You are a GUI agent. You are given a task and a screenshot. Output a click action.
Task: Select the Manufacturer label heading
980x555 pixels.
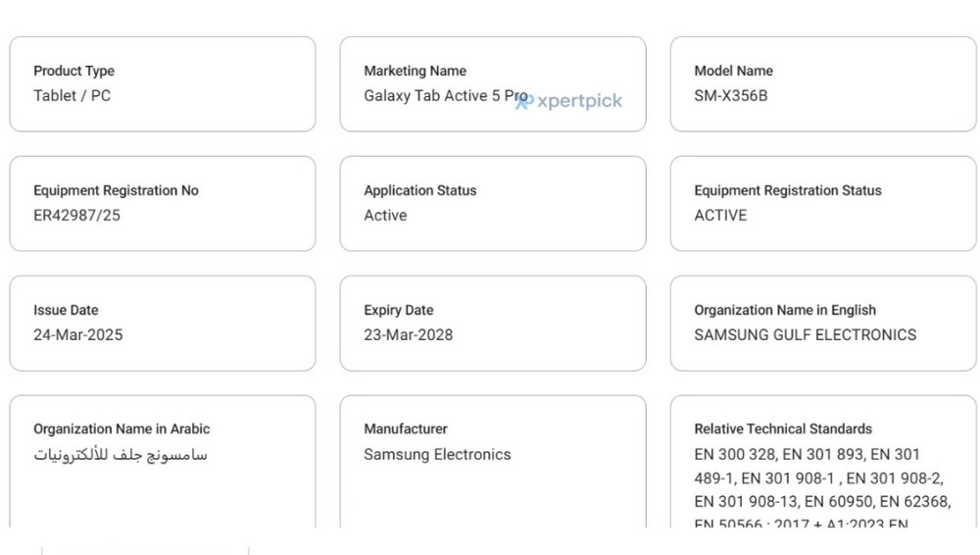[x=406, y=429]
